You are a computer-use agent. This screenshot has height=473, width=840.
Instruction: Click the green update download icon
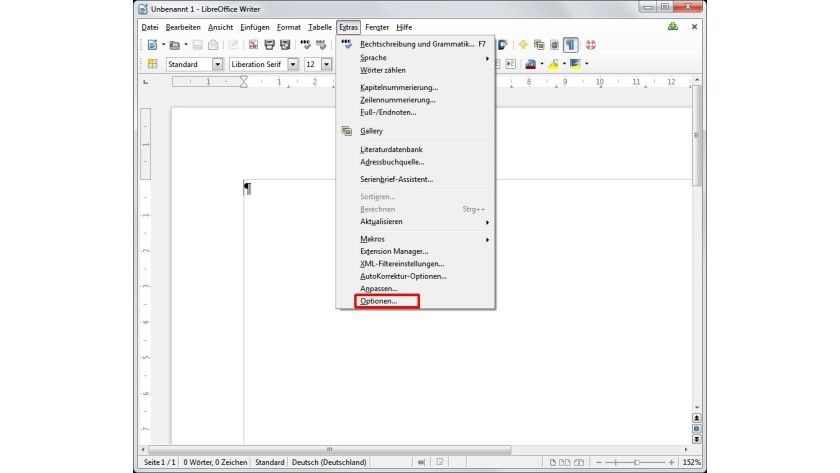[x=673, y=26]
